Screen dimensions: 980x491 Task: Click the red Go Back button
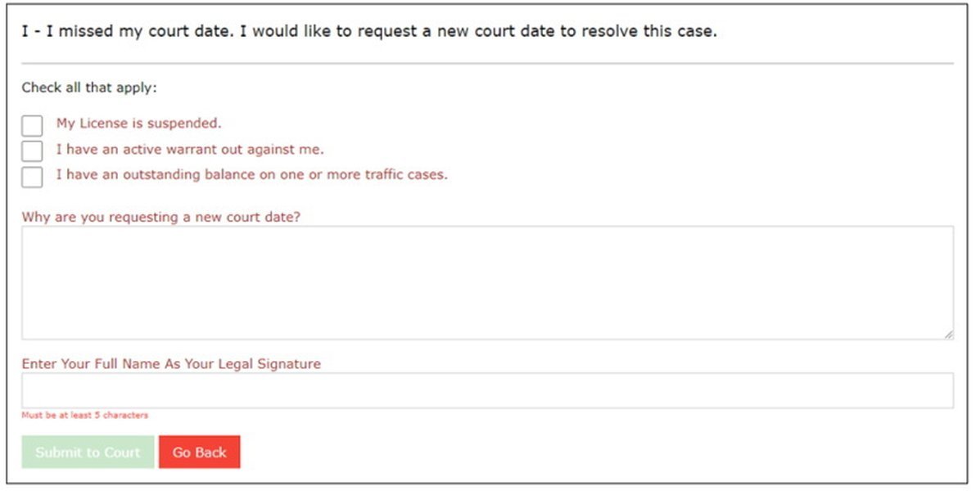(199, 452)
